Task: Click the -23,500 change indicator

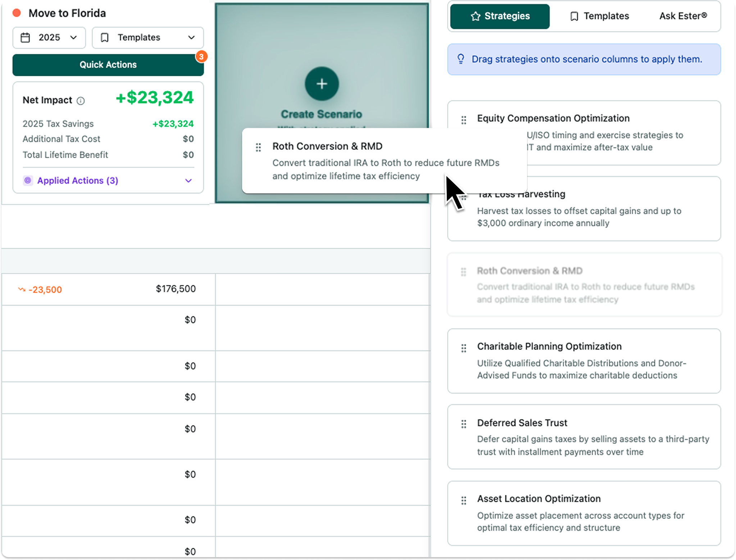Action: pyautogui.click(x=40, y=290)
